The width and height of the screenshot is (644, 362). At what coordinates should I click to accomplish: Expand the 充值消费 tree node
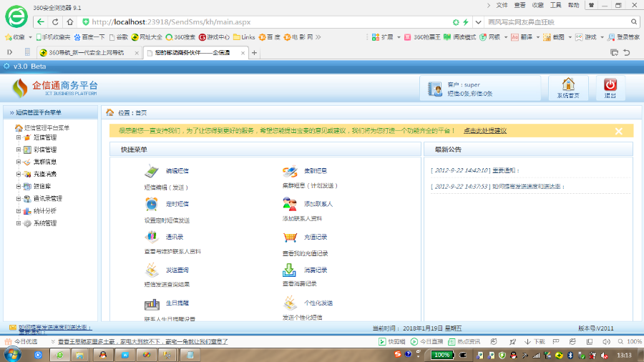tap(19, 174)
